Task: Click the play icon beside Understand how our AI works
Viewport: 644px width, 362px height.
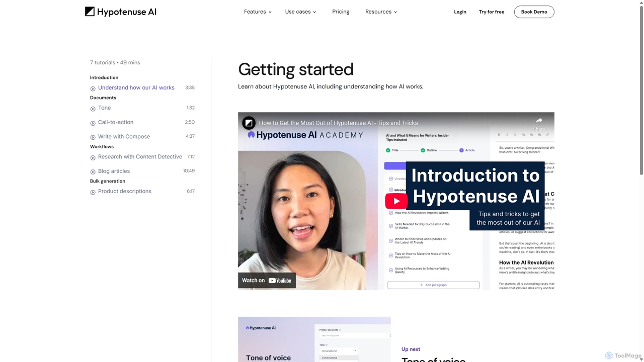Action: point(93,88)
